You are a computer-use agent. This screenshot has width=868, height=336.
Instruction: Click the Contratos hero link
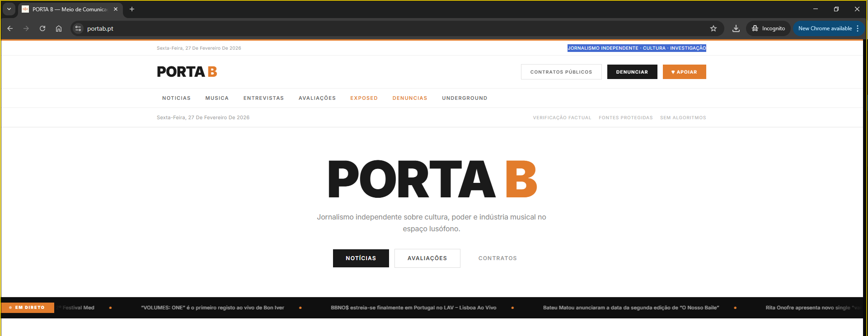click(497, 258)
